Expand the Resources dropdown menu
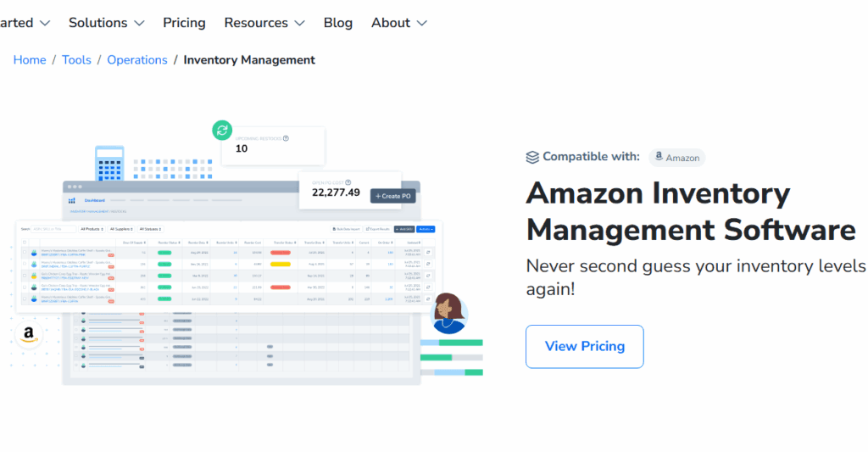868x452 pixels. [264, 23]
